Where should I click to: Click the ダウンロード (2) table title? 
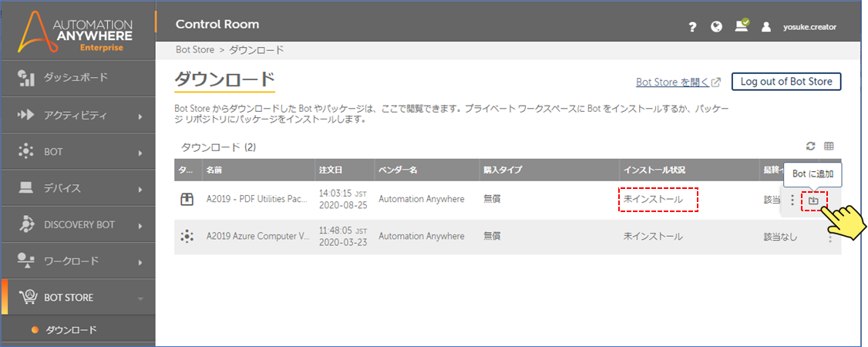click(219, 147)
